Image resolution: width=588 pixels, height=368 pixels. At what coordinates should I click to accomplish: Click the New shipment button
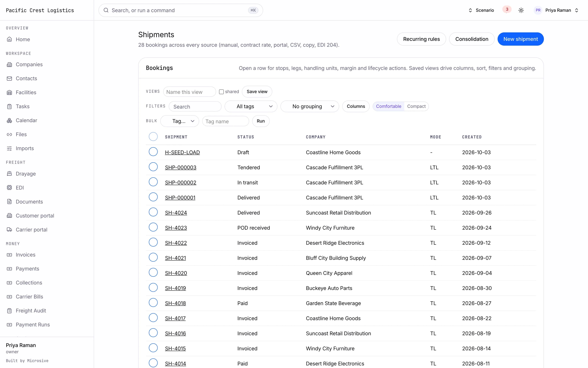pos(520,39)
